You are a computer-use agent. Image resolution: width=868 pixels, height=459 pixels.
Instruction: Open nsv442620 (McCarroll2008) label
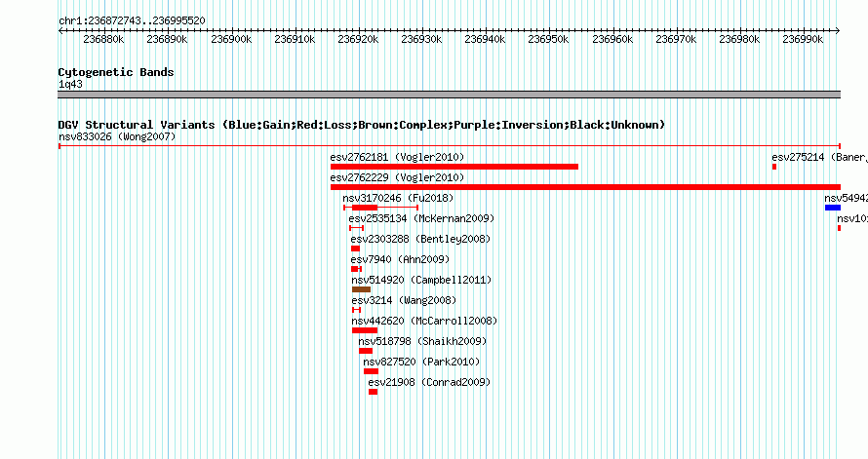pos(424,321)
